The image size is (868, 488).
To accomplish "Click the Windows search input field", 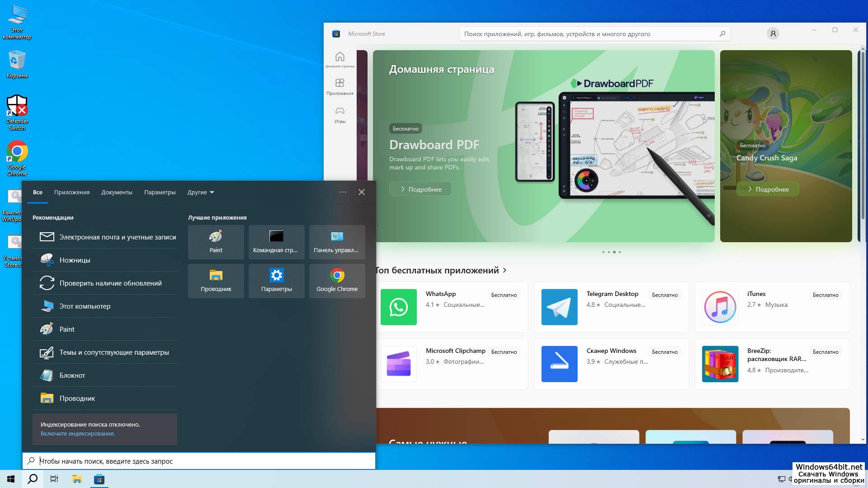I will [x=203, y=461].
